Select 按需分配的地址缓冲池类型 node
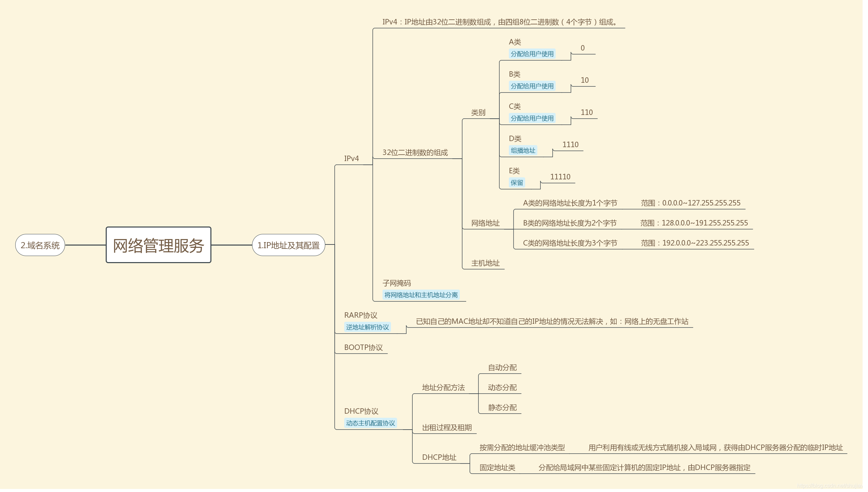This screenshot has width=868, height=492. point(522,448)
